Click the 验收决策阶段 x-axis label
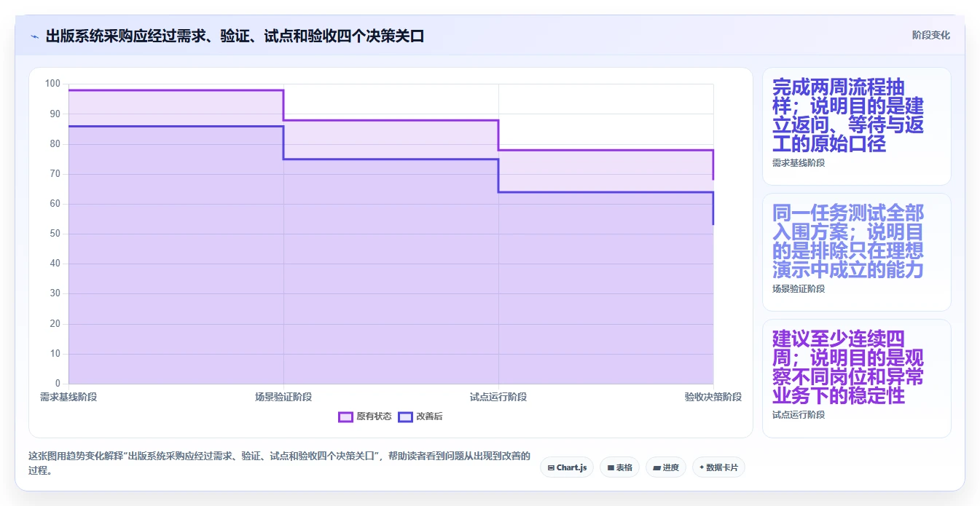The height and width of the screenshot is (506, 980). pos(713,397)
